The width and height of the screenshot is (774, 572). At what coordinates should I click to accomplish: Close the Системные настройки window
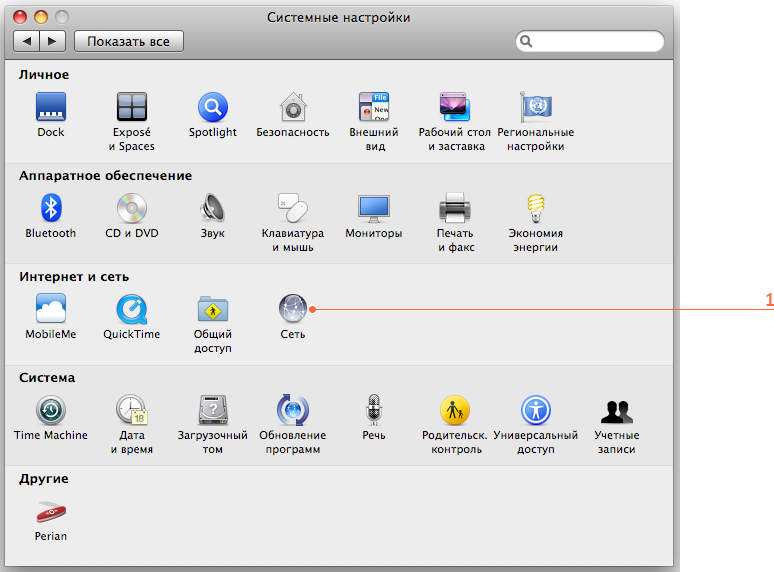click(20, 17)
